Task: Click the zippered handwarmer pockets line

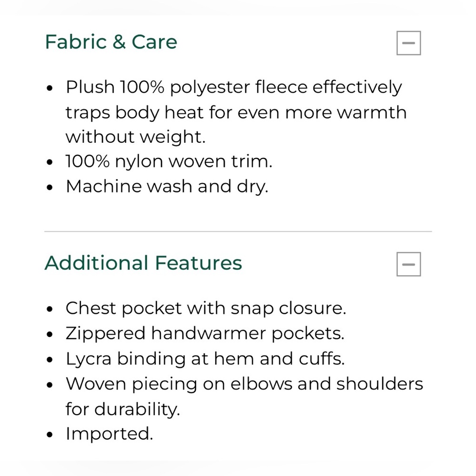Action: coord(205,334)
